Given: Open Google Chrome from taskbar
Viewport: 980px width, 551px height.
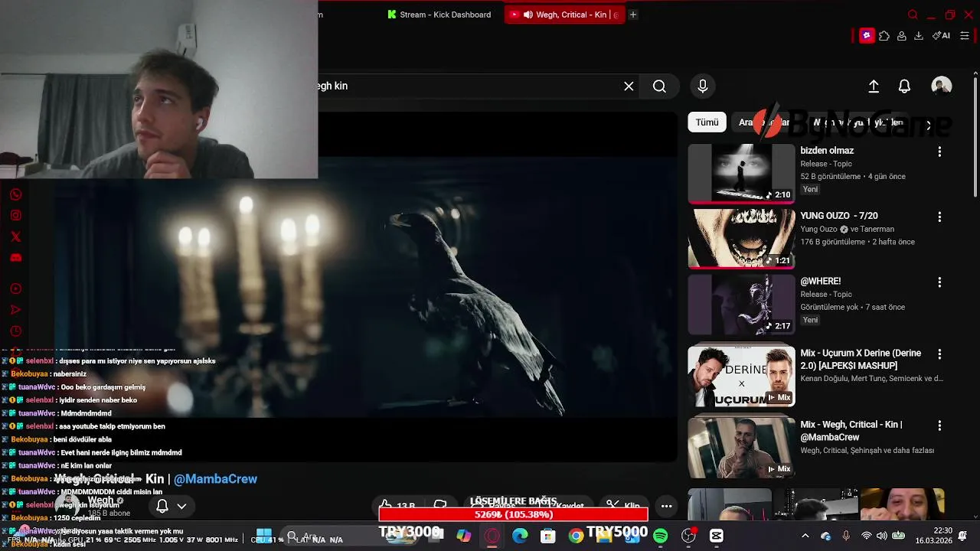Looking at the screenshot, I should click(576, 536).
